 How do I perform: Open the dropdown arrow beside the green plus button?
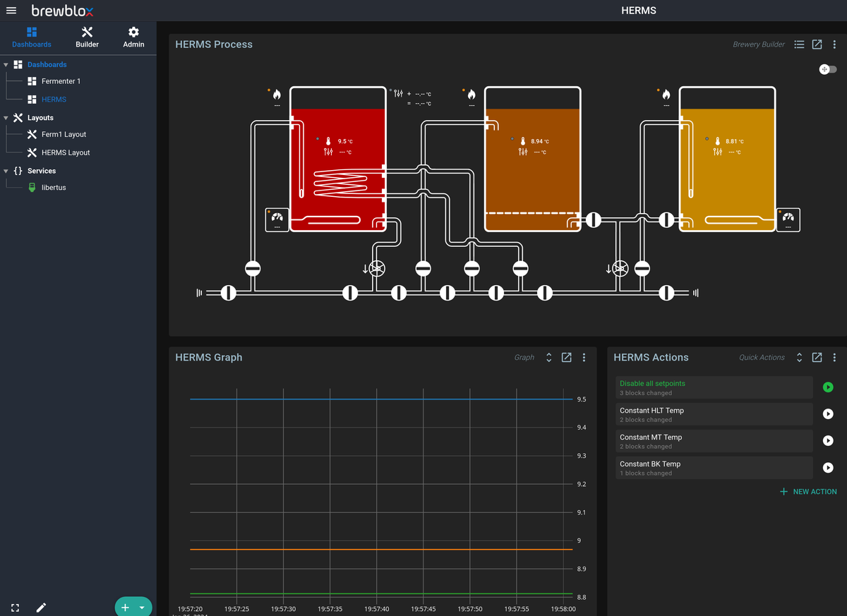[142, 608]
